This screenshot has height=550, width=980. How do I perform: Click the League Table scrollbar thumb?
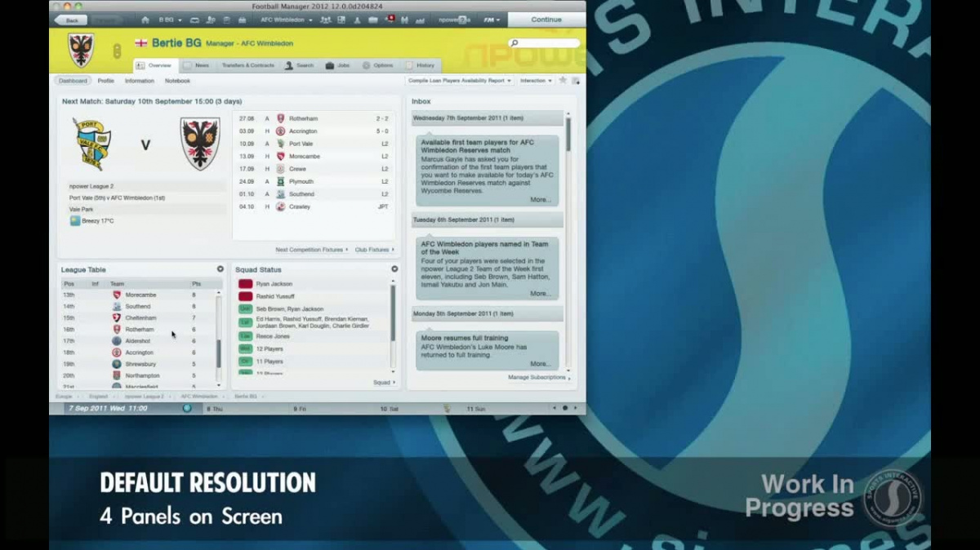coord(218,353)
